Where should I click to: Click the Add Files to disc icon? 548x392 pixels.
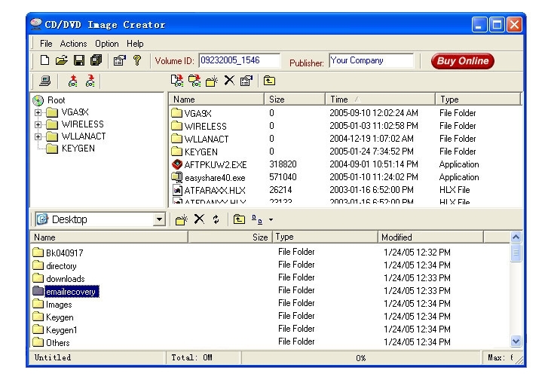[x=177, y=81]
